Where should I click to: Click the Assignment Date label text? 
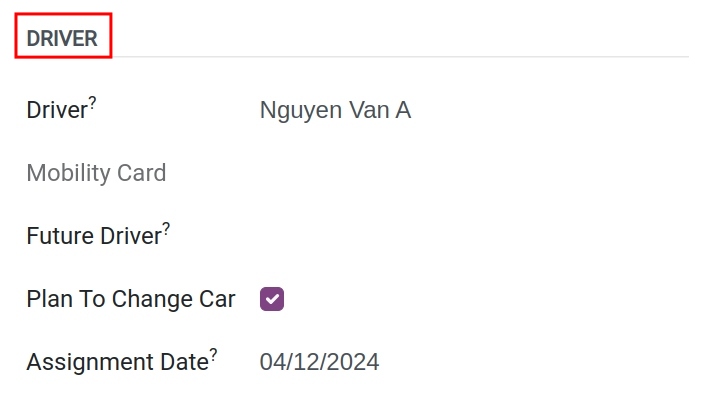118,362
